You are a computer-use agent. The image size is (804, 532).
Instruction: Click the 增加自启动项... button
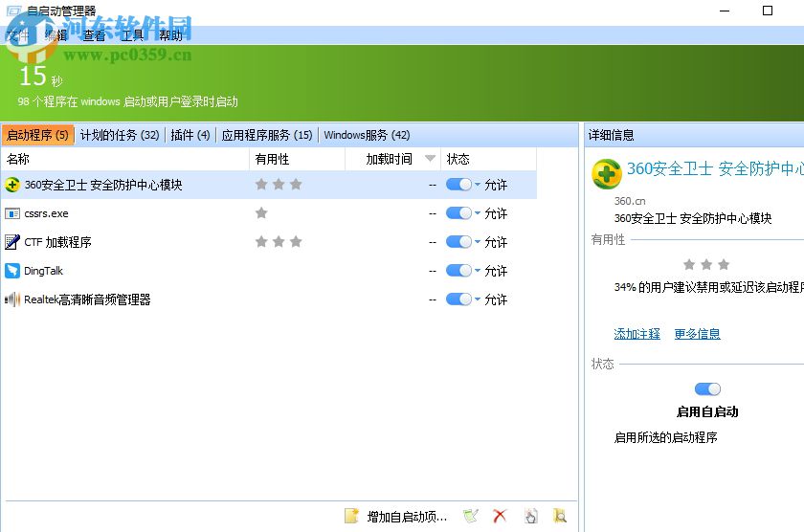coord(407,517)
